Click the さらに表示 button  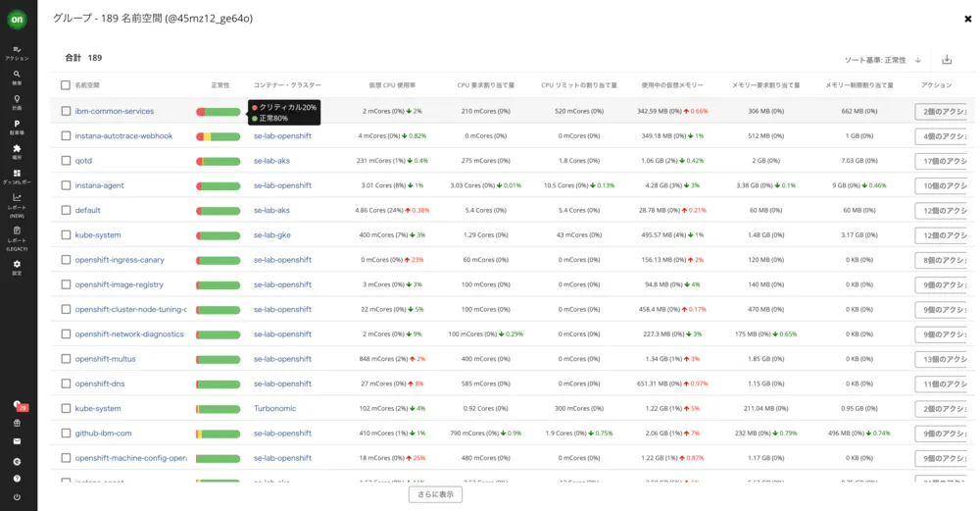coord(434,494)
